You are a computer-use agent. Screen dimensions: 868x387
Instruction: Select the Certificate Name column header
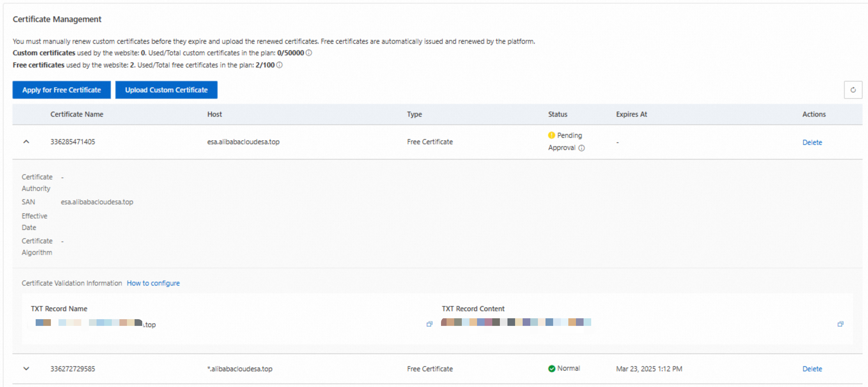tap(76, 114)
